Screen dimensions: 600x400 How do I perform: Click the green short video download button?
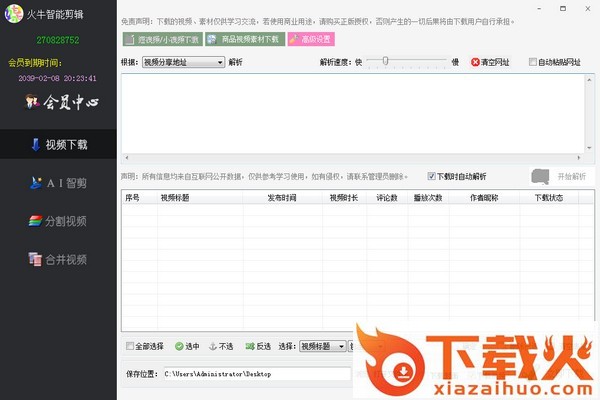pyautogui.click(x=163, y=39)
